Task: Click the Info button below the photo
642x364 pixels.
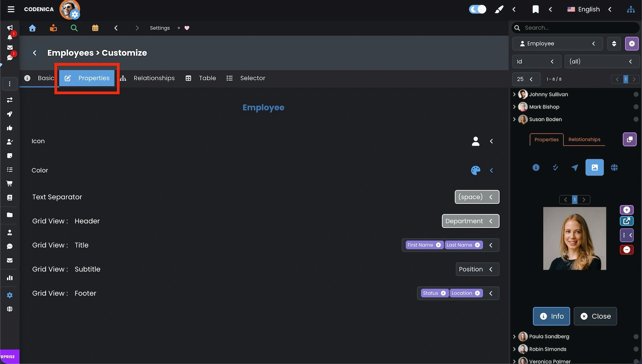Action: [x=551, y=316]
